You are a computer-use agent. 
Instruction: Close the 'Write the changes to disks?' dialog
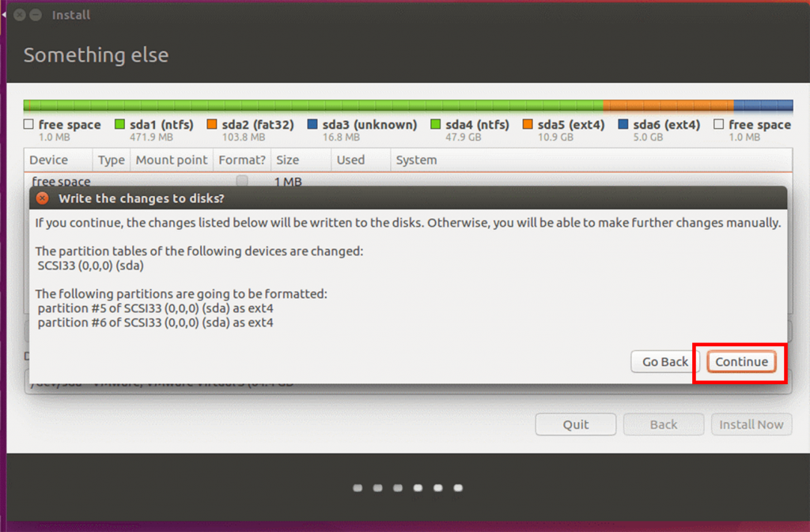pyautogui.click(x=42, y=198)
